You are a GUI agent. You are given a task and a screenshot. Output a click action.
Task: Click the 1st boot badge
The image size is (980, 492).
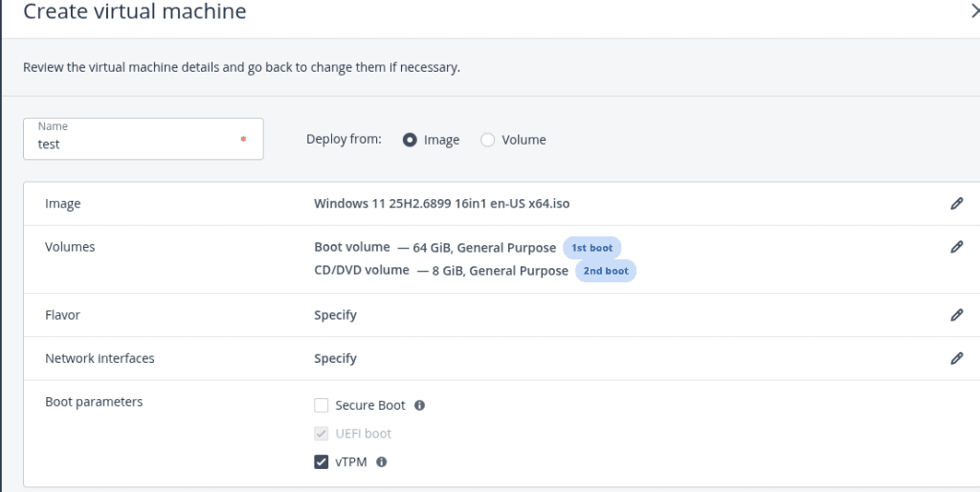591,248
